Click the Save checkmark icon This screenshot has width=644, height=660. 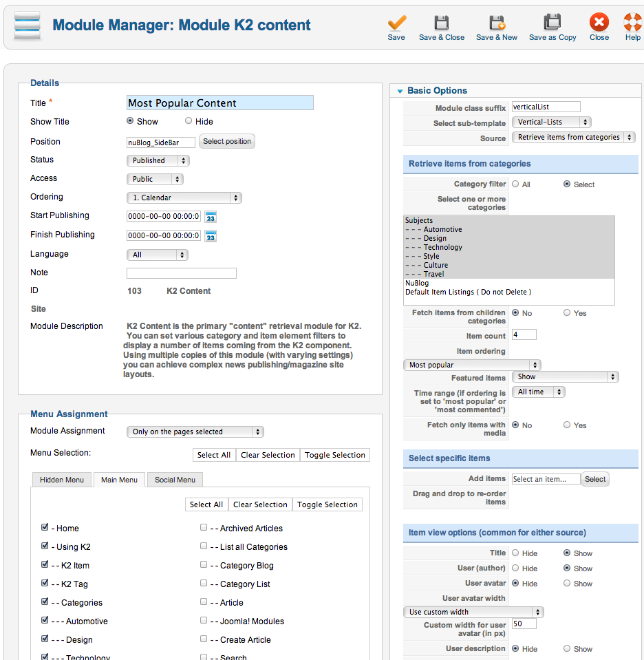coord(396,22)
